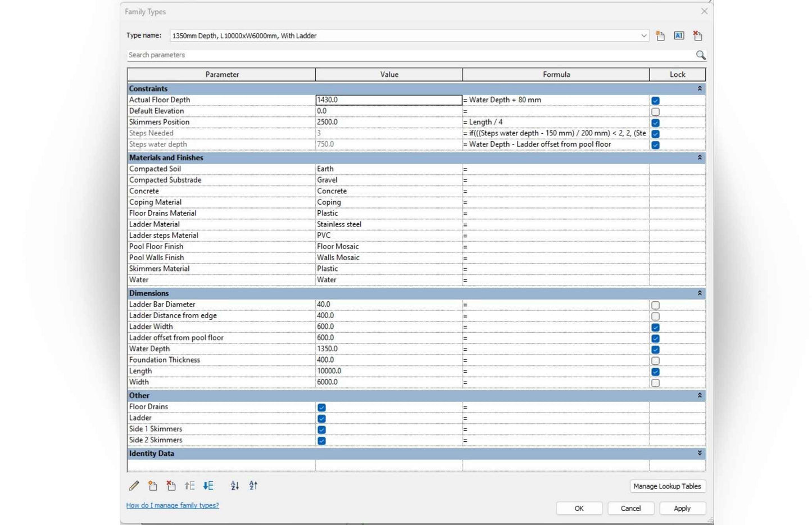Image resolution: width=812 pixels, height=525 pixels.
Task: Collapse the Materials and Finishes group
Action: (700, 157)
